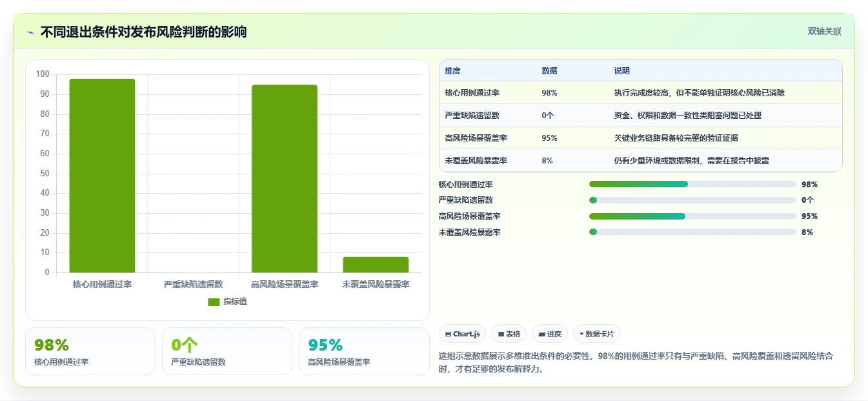868x401 pixels.
Task: Click the short 未覆盖风险暴露率 bar in chart
Action: [376, 265]
